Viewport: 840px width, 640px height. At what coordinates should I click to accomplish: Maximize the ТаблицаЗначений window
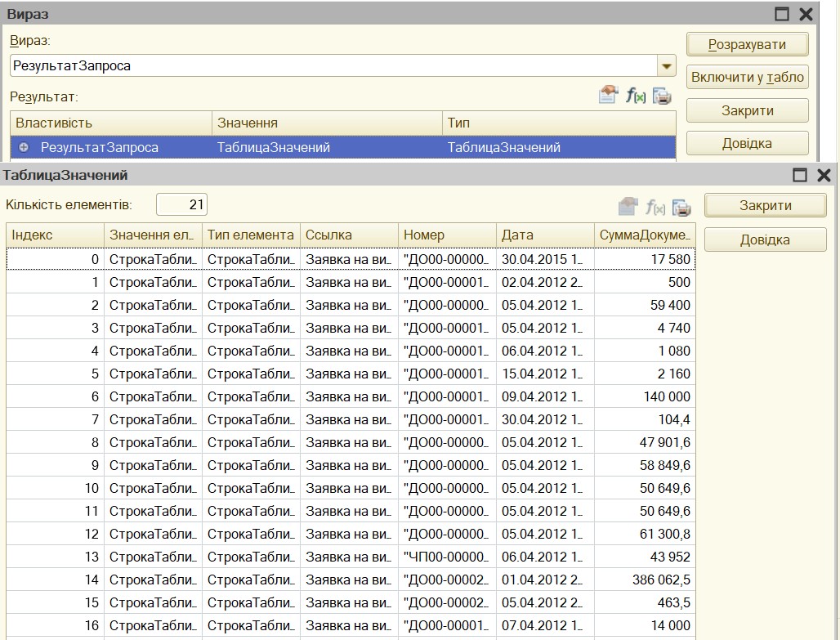tap(800, 175)
